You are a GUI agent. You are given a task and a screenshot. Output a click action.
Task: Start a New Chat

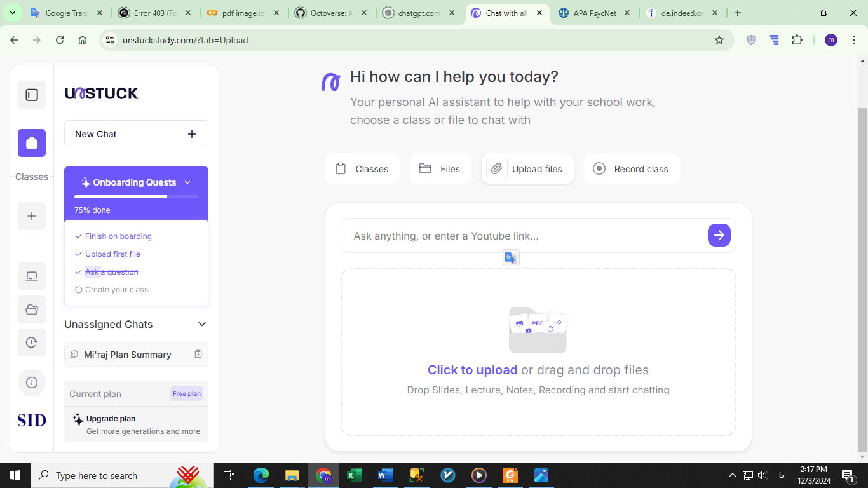tap(136, 134)
